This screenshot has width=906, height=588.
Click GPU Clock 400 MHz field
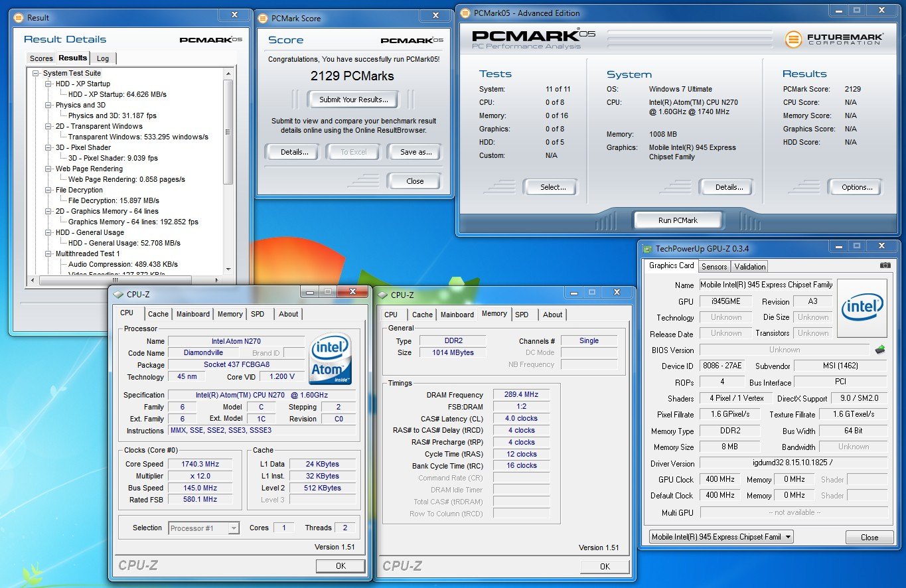(720, 480)
